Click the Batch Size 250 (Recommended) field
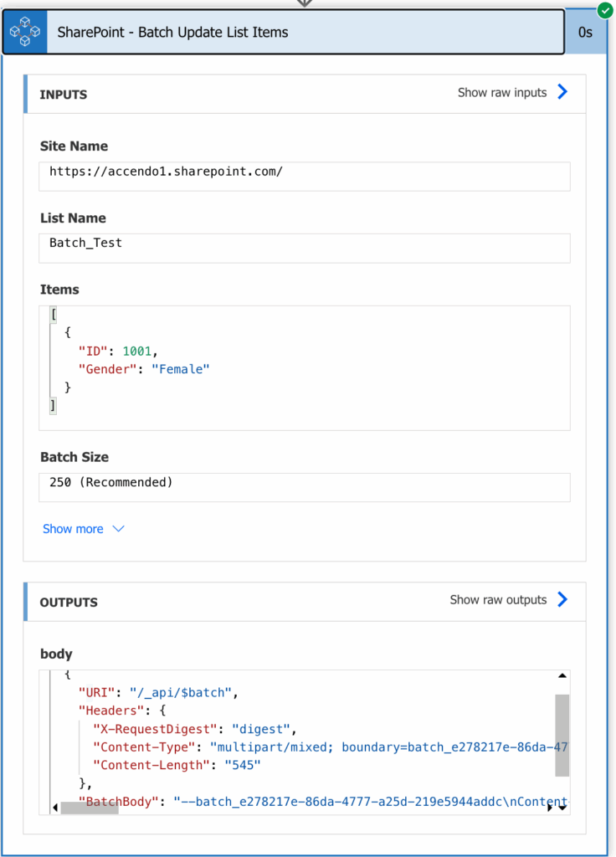Image resolution: width=616 pixels, height=857 pixels. coord(305,487)
